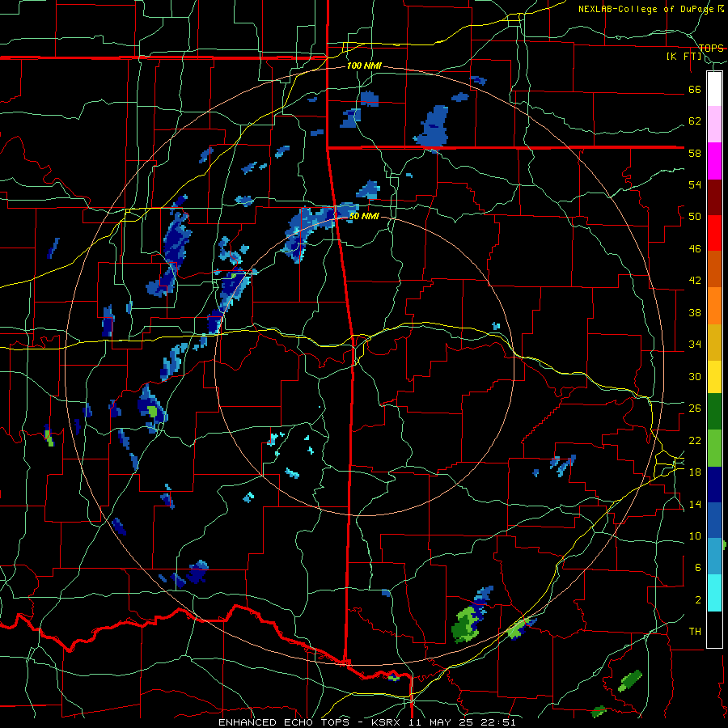Click the legend value 18
The height and width of the screenshot is (728, 728).
click(x=695, y=472)
